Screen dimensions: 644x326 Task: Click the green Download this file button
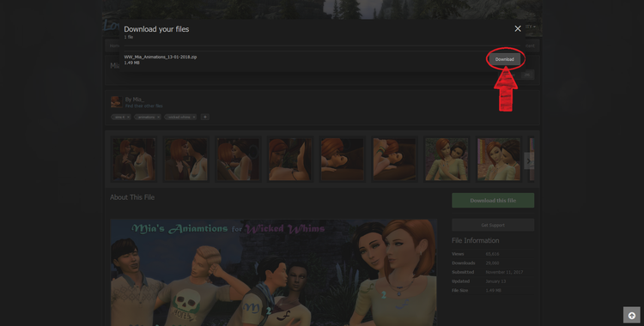pyautogui.click(x=493, y=201)
